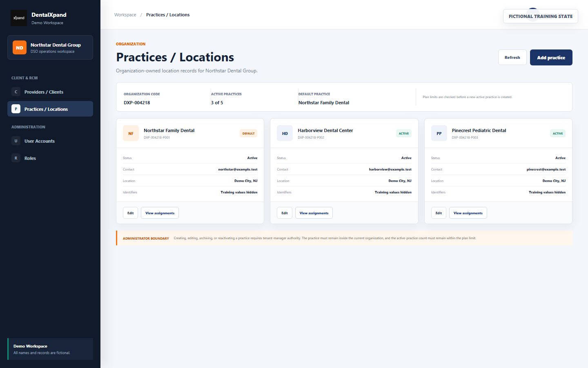
Task: Click the FICTIONAL TRAINING STATE badge
Action: [541, 16]
